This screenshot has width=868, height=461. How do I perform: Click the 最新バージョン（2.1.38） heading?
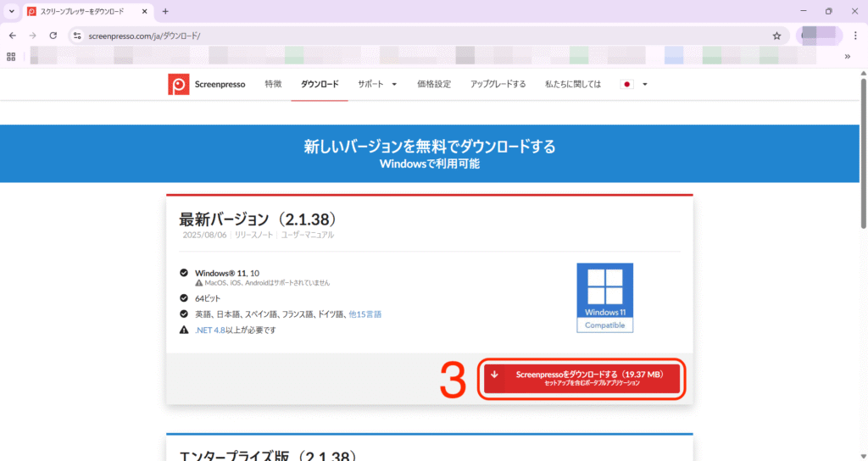tap(258, 219)
